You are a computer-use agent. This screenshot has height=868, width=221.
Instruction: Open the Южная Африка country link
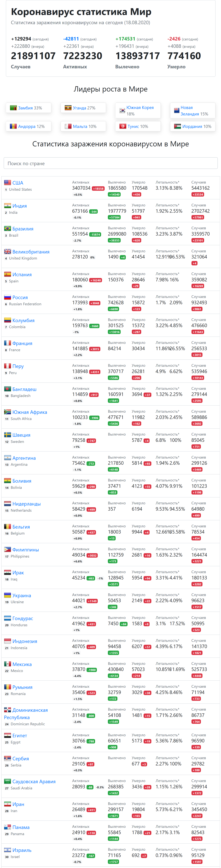point(30,412)
